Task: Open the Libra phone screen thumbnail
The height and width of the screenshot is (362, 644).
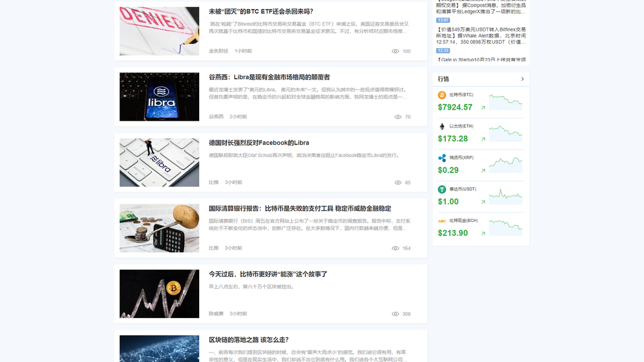Action: [159, 97]
